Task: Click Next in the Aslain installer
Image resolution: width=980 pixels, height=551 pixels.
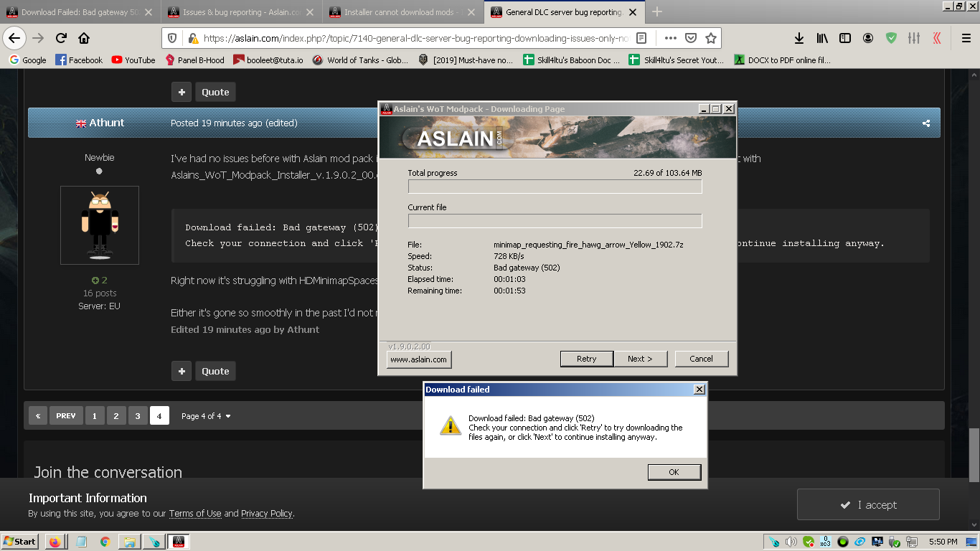Action: (641, 359)
